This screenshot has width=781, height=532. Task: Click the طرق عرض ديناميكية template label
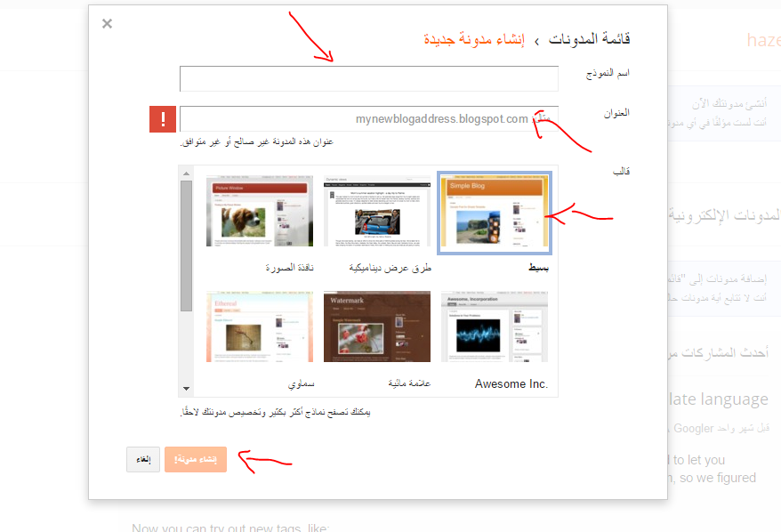point(390,268)
